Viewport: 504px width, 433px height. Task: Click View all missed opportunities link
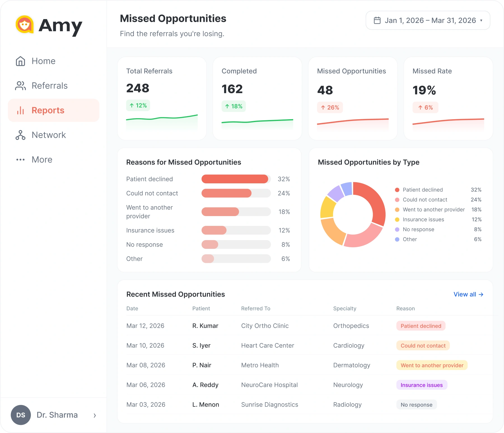click(468, 294)
